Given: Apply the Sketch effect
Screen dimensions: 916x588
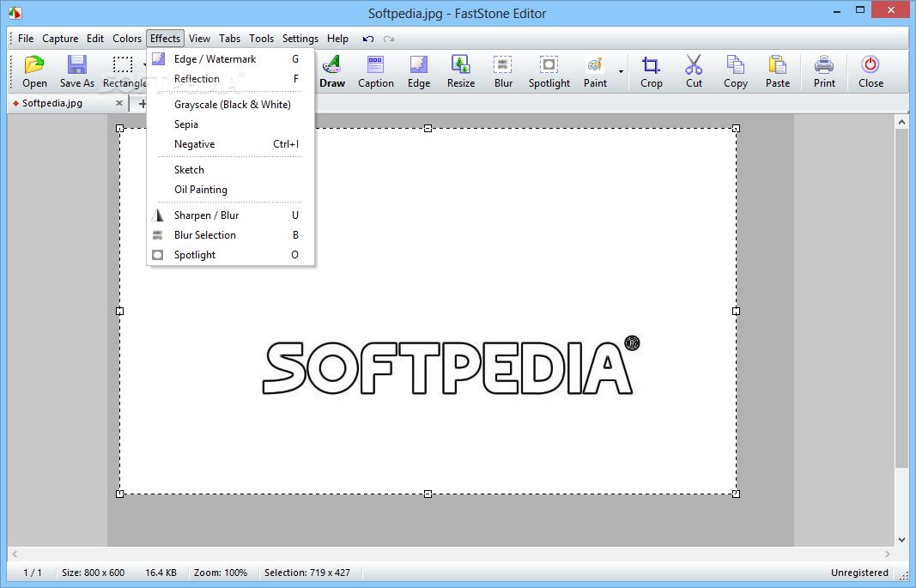Looking at the screenshot, I should 230,170.
